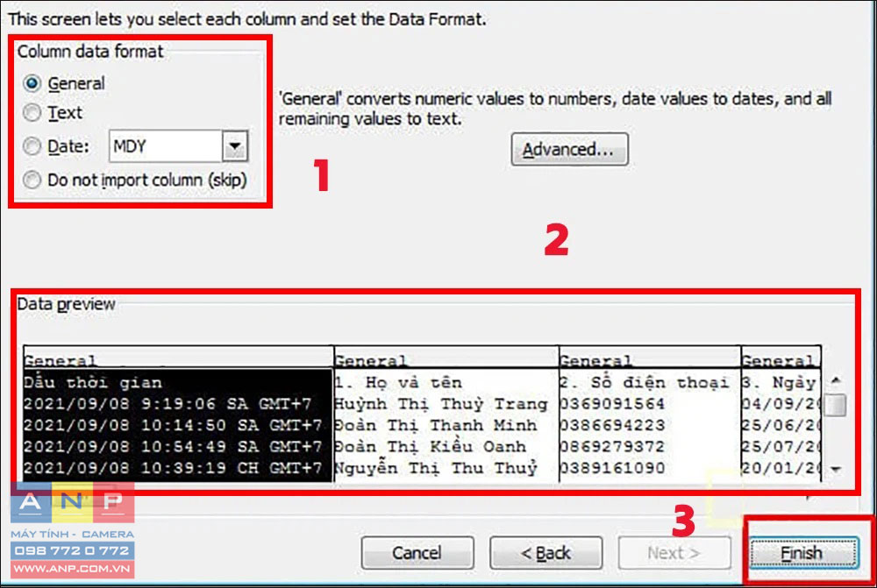
Task: Go back with the Back button
Action: click(x=545, y=553)
